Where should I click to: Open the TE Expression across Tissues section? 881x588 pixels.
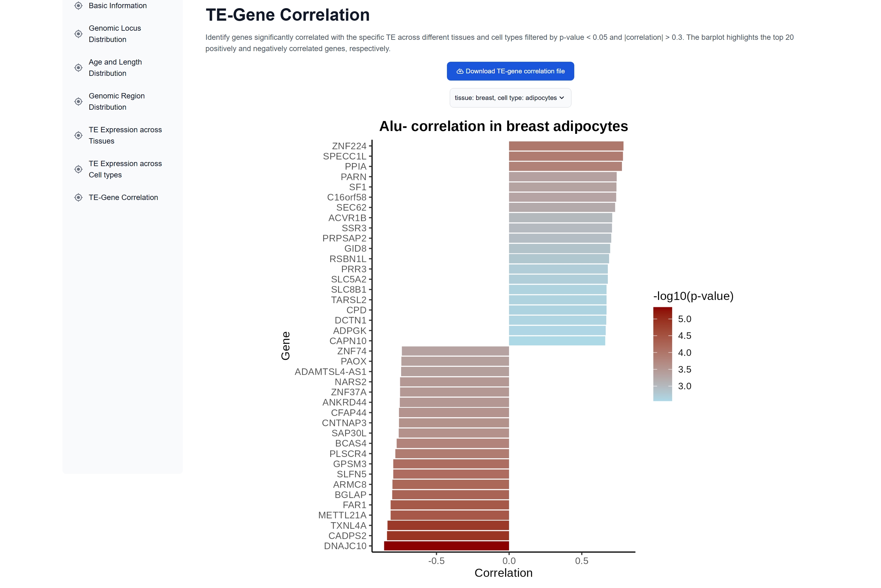[125, 135]
